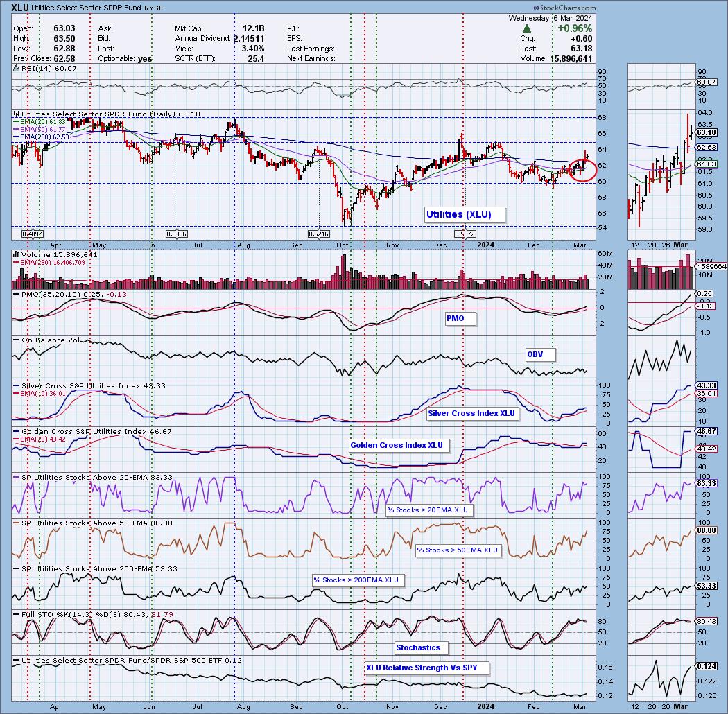Screen dimensions: 728x714
Task: Click the green up-triangle change indicator
Action: [526, 29]
